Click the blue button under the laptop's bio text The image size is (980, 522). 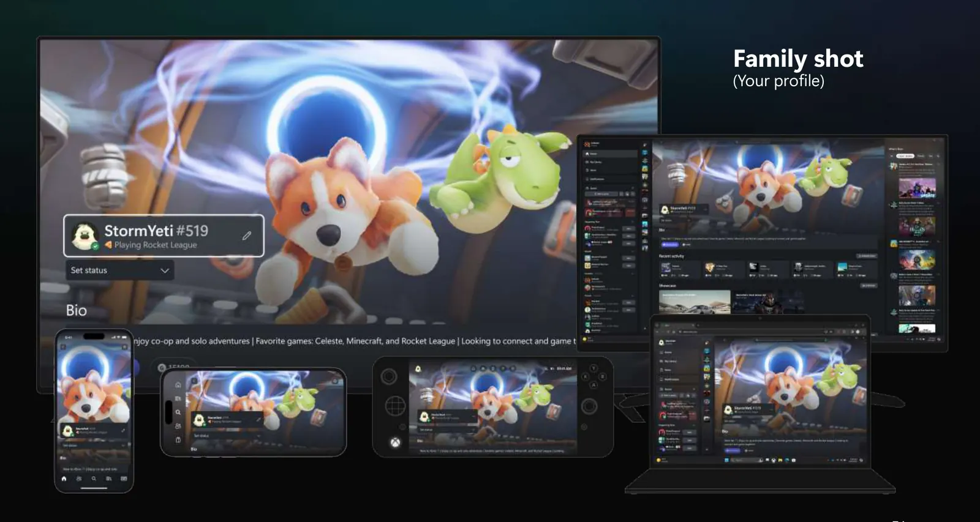tap(733, 450)
